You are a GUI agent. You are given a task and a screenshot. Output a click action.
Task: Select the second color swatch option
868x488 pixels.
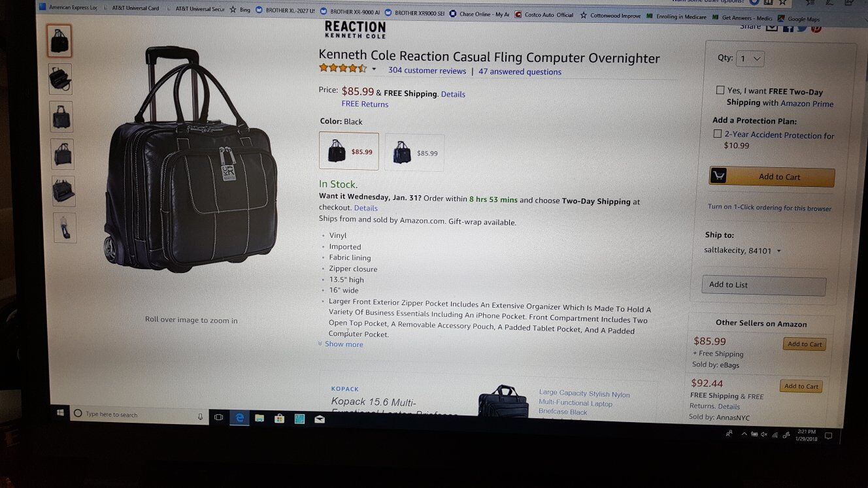[414, 152]
